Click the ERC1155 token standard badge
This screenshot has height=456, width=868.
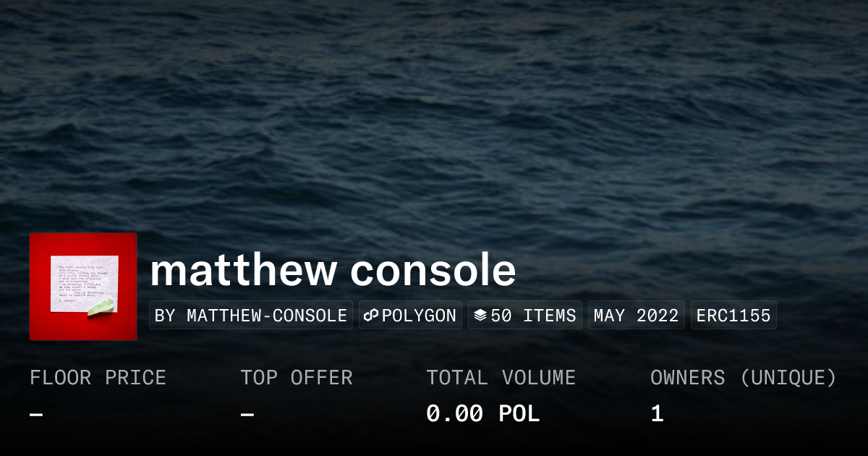(x=733, y=316)
